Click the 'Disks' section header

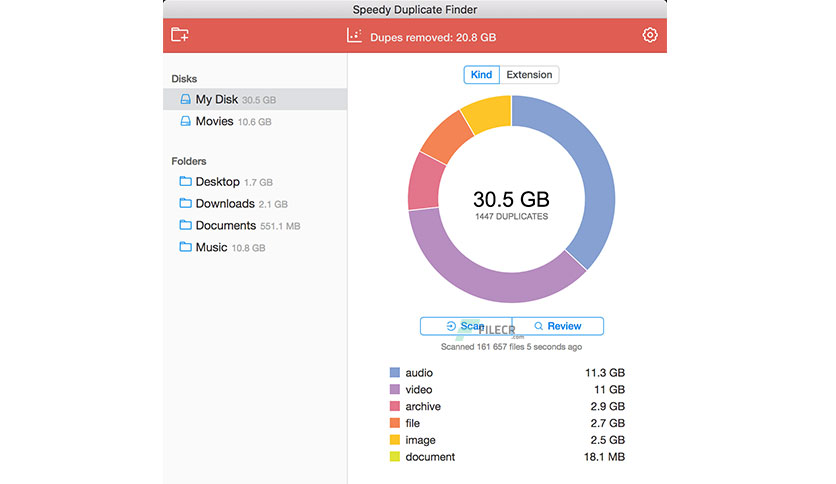(x=184, y=79)
